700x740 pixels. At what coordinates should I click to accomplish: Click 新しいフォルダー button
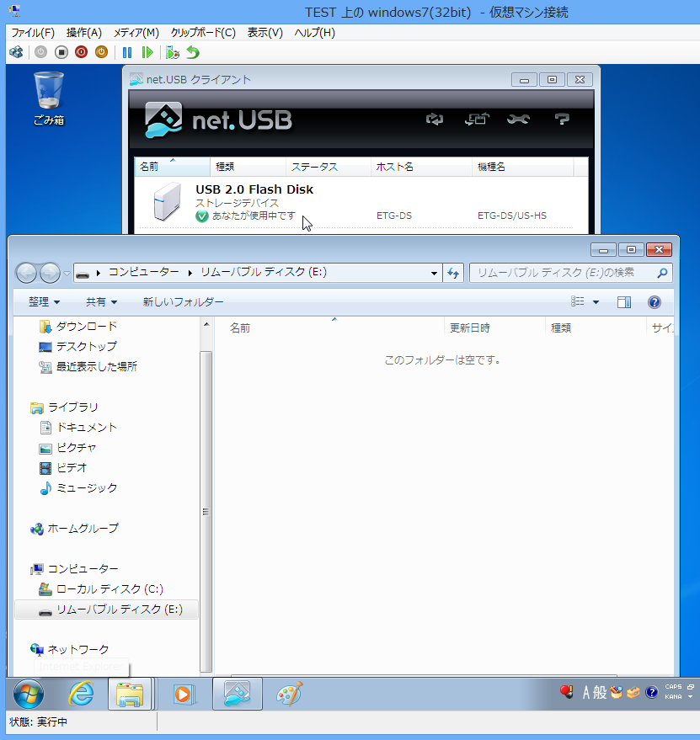click(x=183, y=302)
